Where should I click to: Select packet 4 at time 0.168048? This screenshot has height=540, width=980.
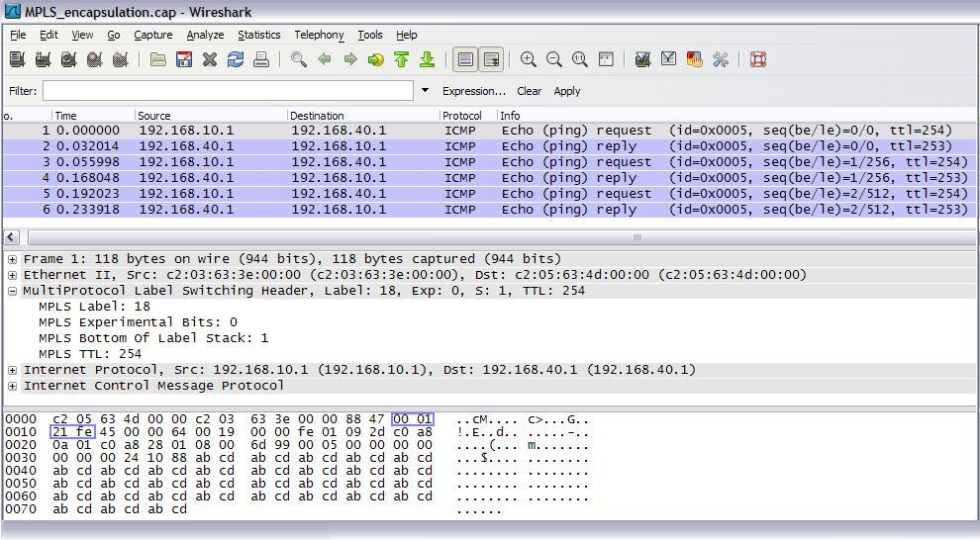[x=489, y=178]
